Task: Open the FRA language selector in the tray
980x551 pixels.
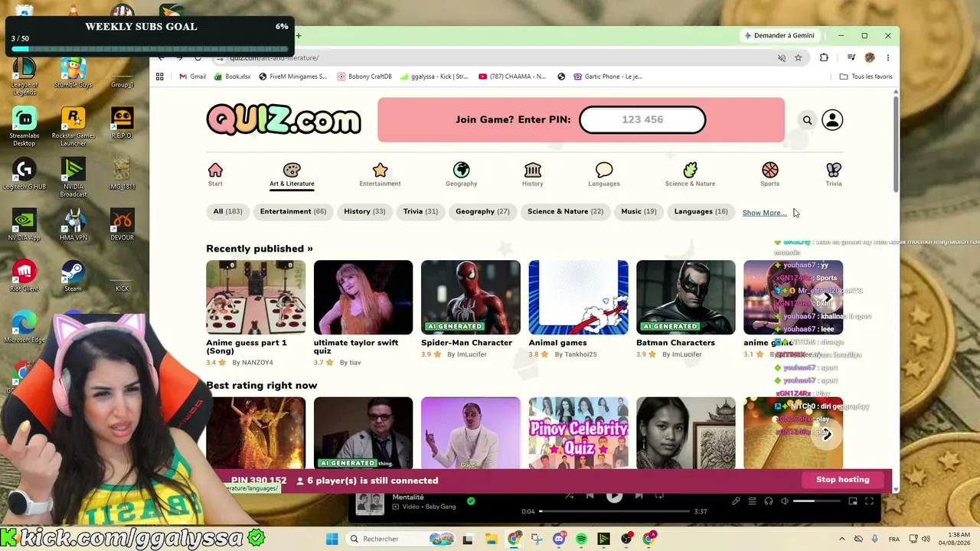Action: (893, 539)
